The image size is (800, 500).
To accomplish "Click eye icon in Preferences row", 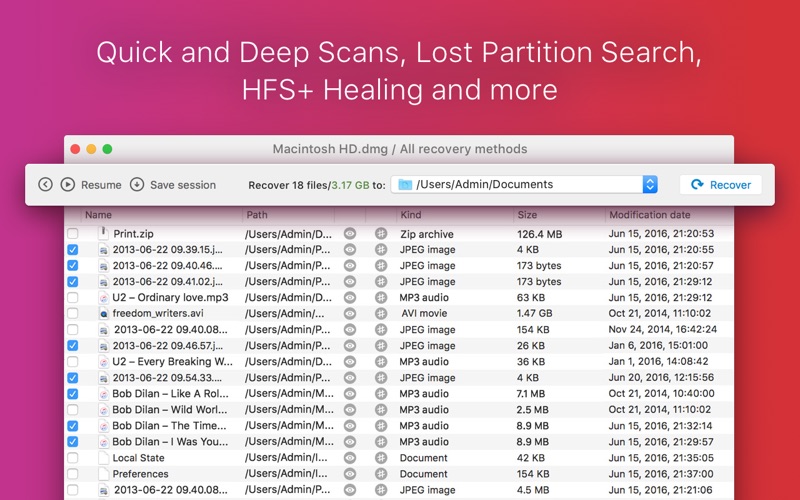I will (350, 474).
